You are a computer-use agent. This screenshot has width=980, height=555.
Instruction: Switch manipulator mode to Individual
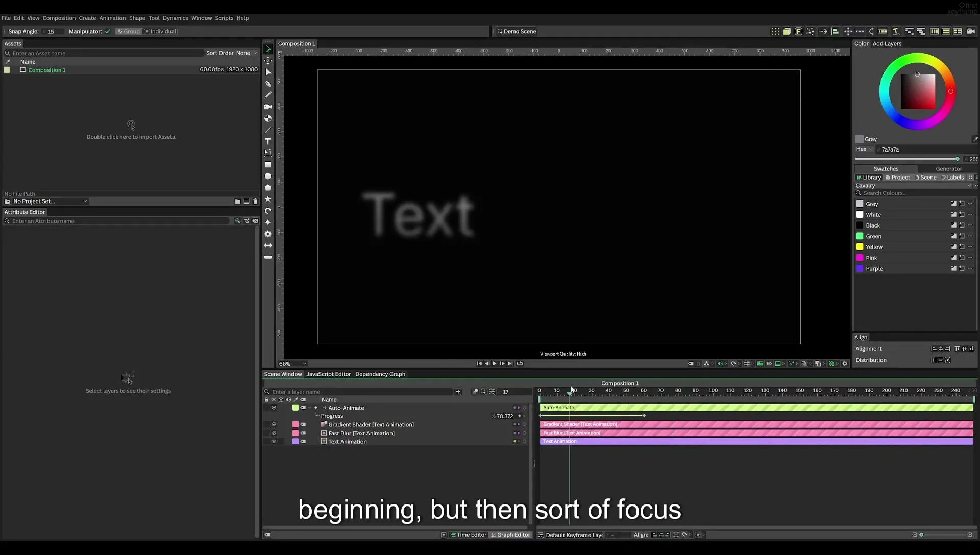[160, 31]
